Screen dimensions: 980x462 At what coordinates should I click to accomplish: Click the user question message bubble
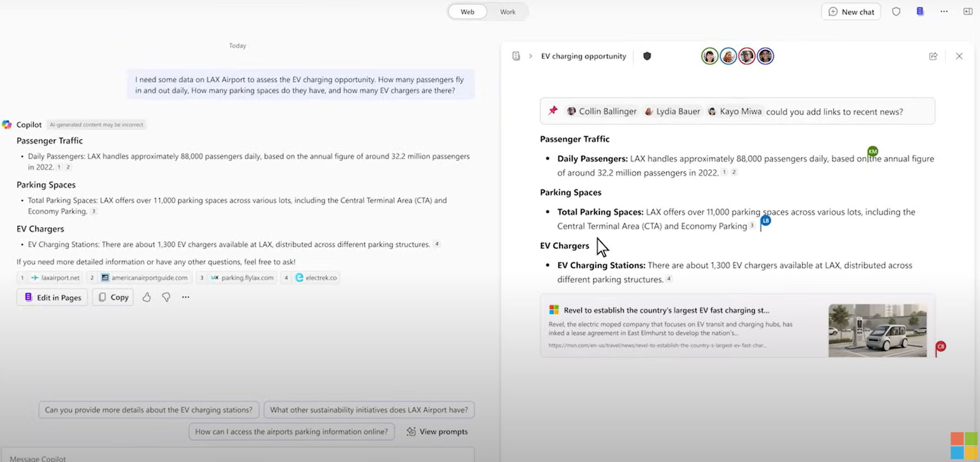(x=301, y=85)
